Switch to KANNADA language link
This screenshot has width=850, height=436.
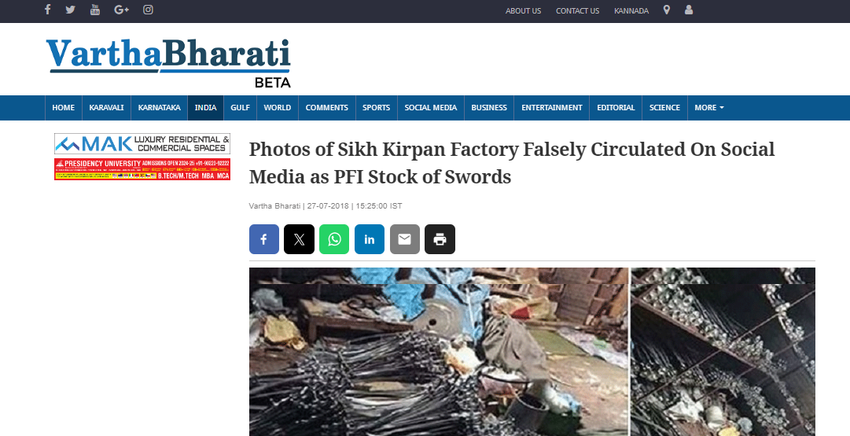[631, 11]
